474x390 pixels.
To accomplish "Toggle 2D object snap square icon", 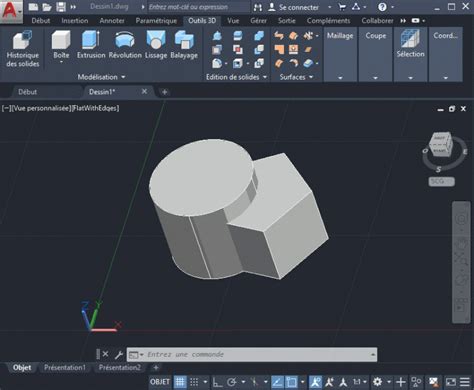I will (x=292, y=382).
